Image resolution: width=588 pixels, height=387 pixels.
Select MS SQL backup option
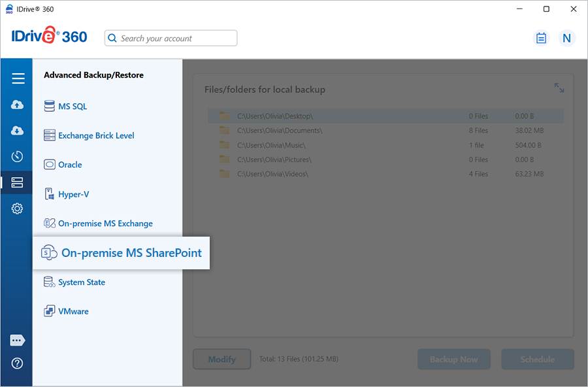(72, 107)
